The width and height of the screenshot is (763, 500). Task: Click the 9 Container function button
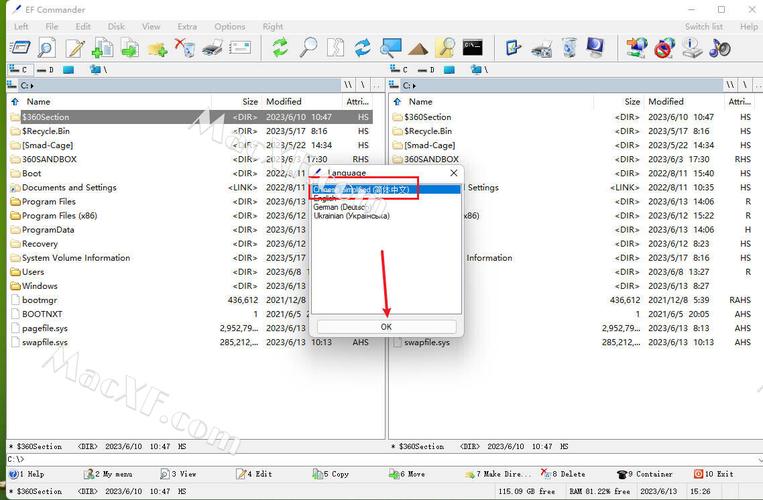[x=644, y=474]
